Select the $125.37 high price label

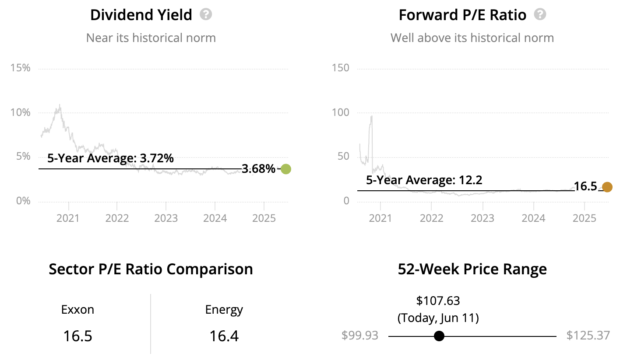[x=588, y=336]
